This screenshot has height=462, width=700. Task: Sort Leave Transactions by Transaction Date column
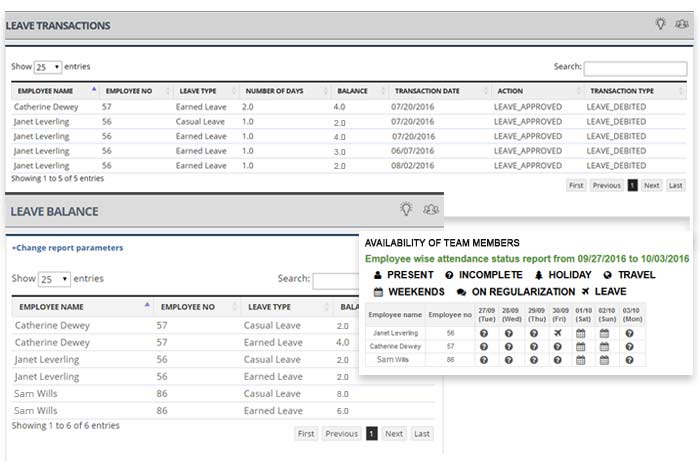point(440,91)
